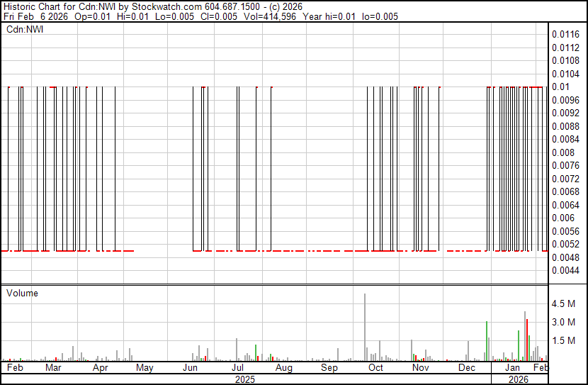Click the 'Vol=414,596' value in header
Screen dimensions: 588x385
click(x=270, y=16)
